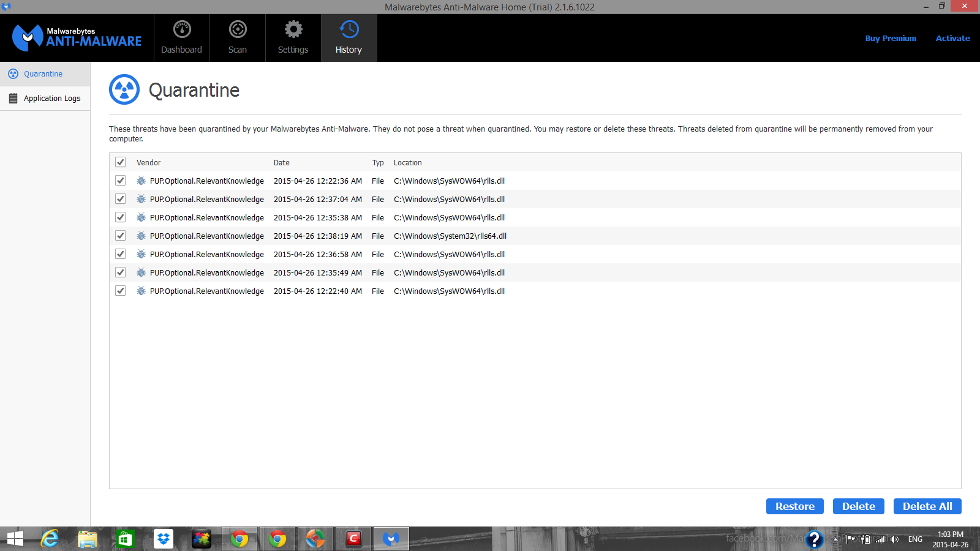Click the bug icon of the 12:35:38 AM threat

(141, 217)
